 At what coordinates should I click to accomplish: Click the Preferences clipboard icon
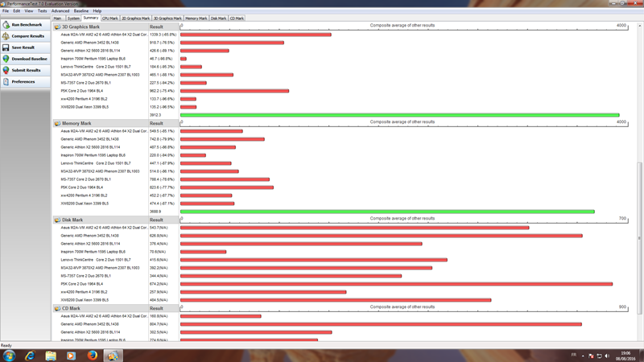(x=6, y=82)
